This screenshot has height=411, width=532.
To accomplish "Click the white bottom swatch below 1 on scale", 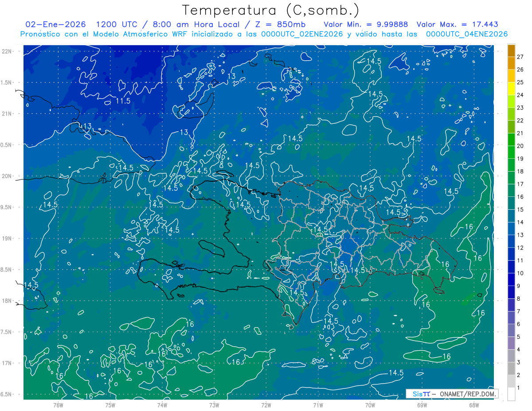I will click(511, 394).
